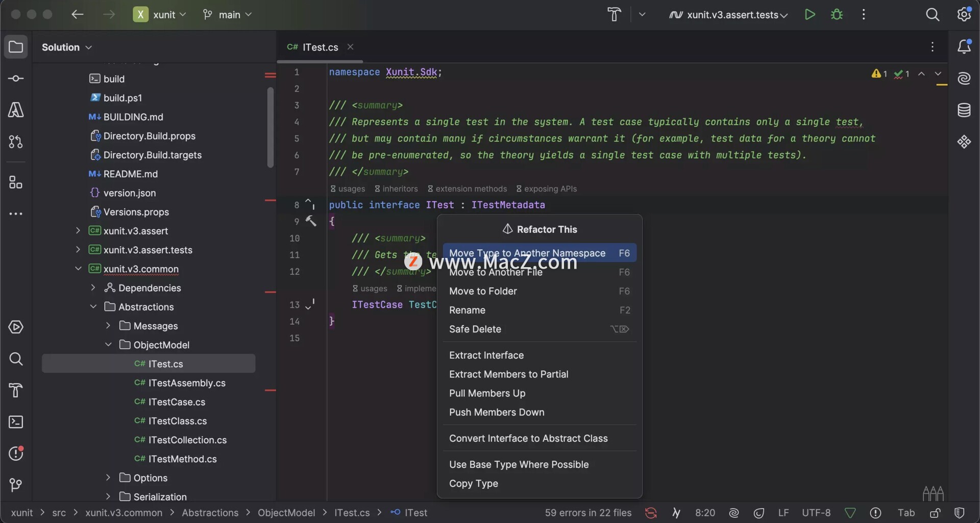This screenshot has height=523, width=980.
Task: Open the Notifications bell panel
Action: coord(964,47)
